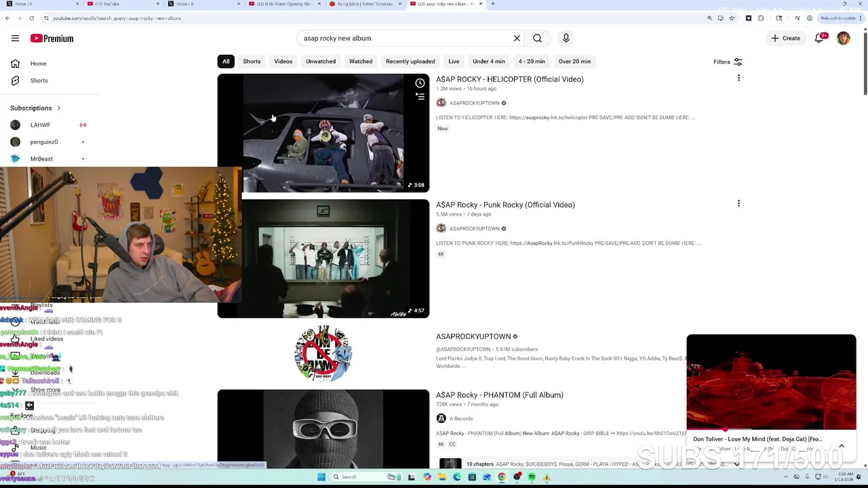Open File Explorer from the taskbar
868x488 pixels.
pos(442,477)
